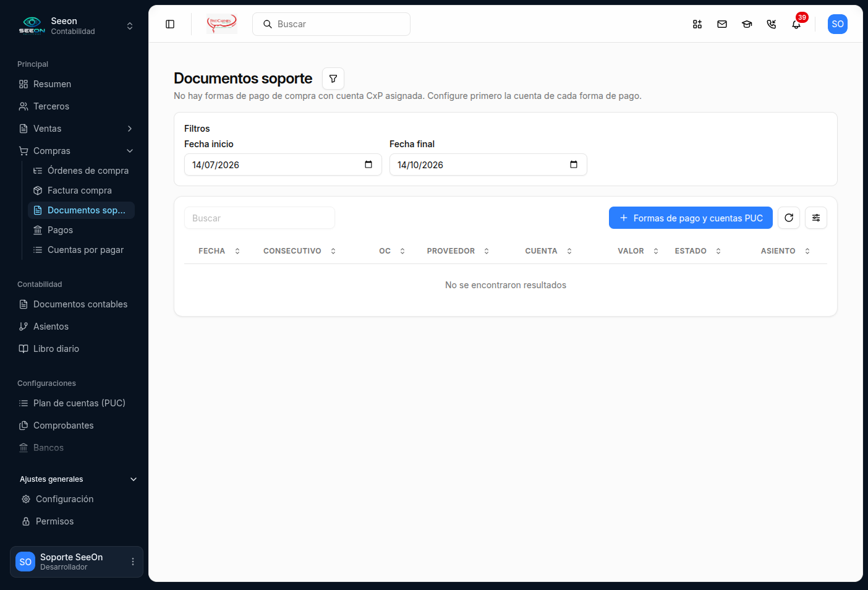Viewport: 868px width, 590px height.
Task: Sort table by ASIENTO column
Action: point(785,251)
